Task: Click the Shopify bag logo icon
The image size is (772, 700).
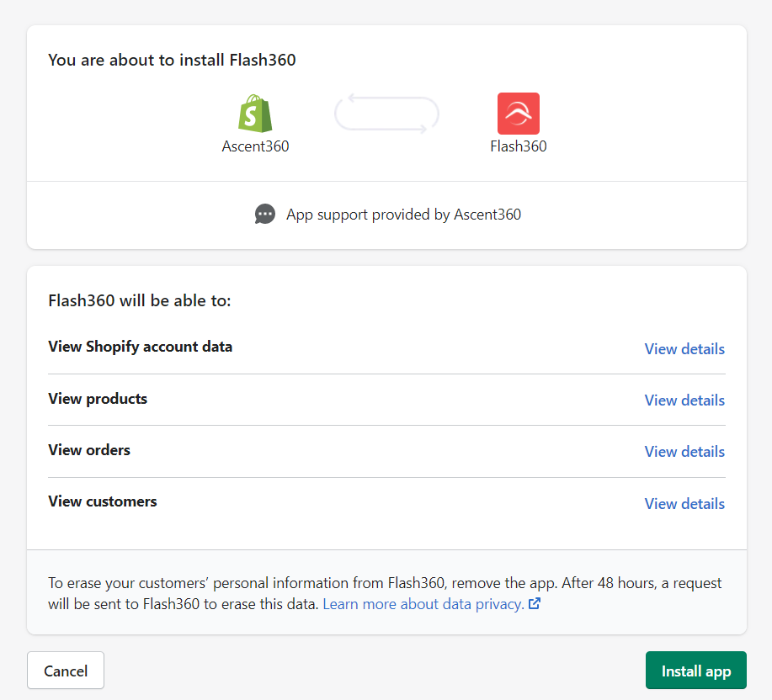Action: point(255,114)
